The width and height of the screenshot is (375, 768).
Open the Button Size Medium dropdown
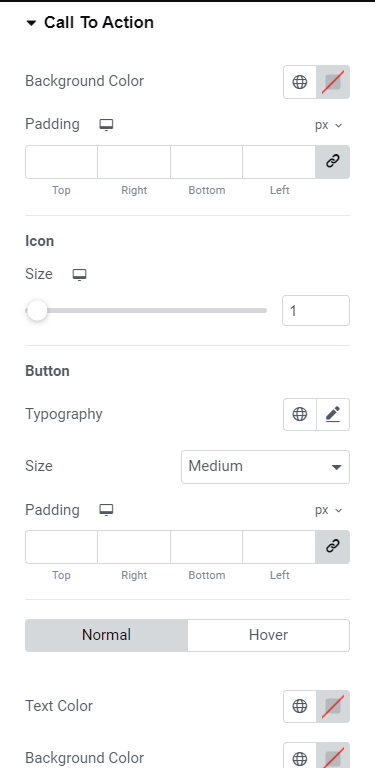pos(265,467)
